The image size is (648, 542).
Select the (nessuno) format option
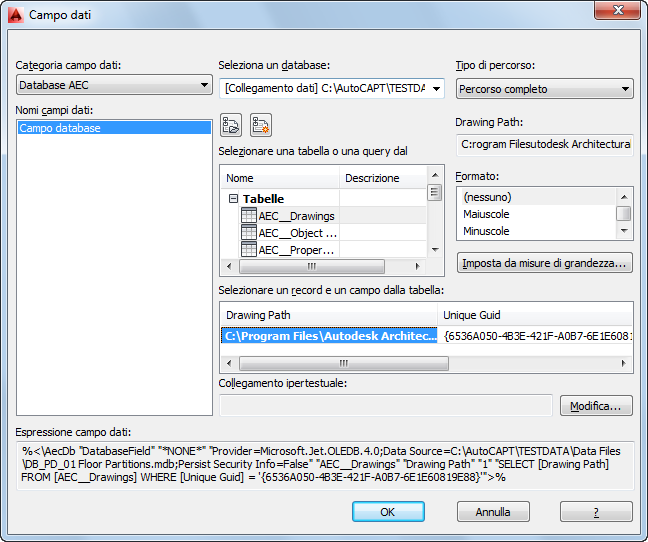click(536, 197)
